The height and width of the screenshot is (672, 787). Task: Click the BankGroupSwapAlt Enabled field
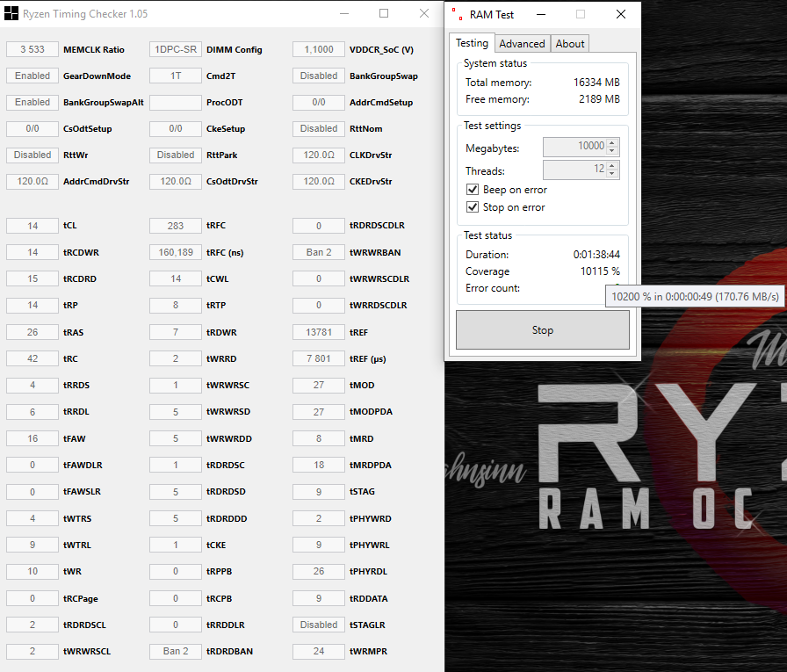[32, 103]
